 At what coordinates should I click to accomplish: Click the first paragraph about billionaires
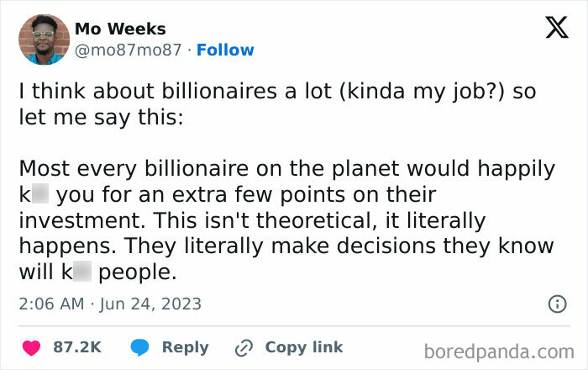point(277,103)
